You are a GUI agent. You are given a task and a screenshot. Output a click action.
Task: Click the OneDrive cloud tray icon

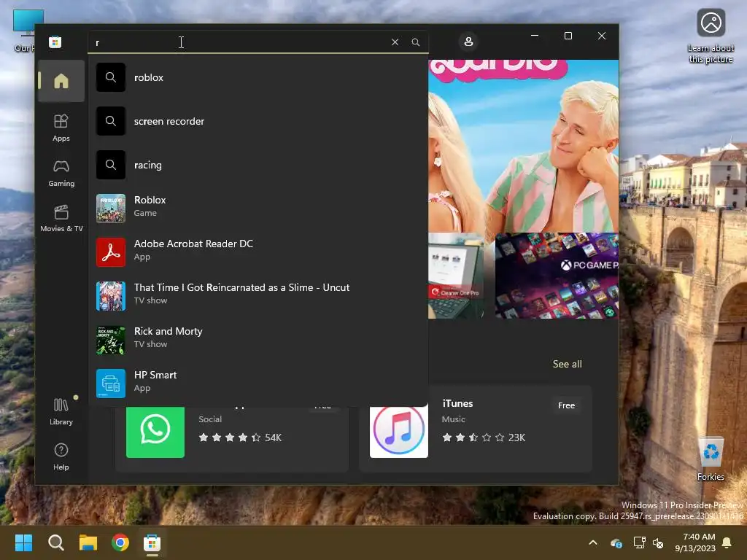coord(616,542)
